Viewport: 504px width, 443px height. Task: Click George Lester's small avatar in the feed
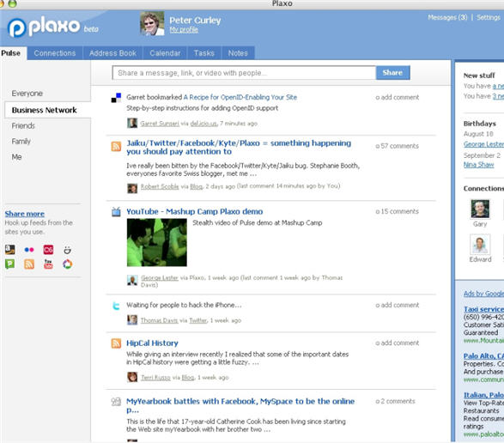point(132,280)
